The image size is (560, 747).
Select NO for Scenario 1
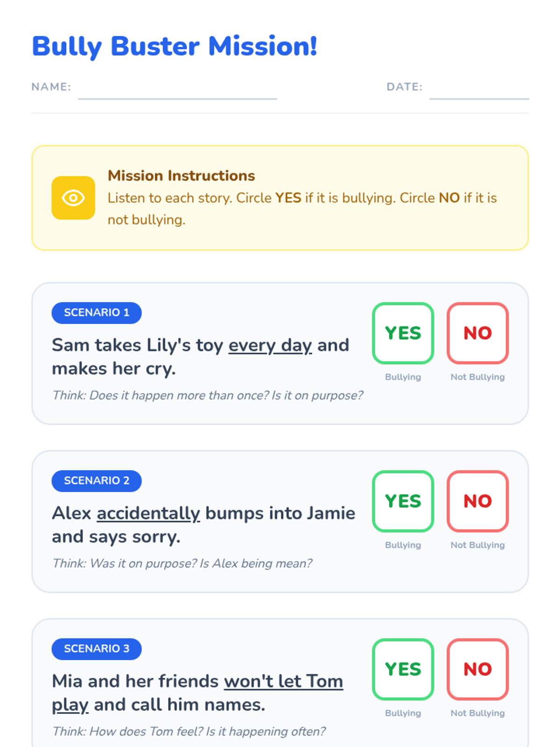pyautogui.click(x=478, y=333)
